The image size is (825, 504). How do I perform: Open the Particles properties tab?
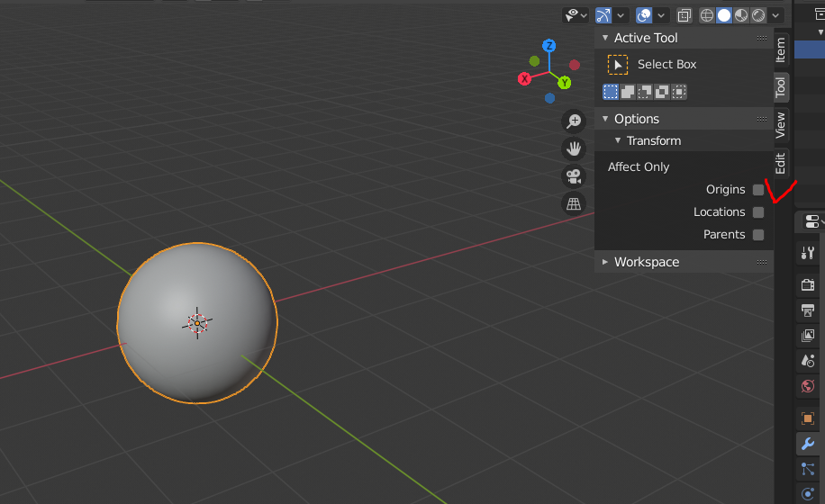(808, 469)
